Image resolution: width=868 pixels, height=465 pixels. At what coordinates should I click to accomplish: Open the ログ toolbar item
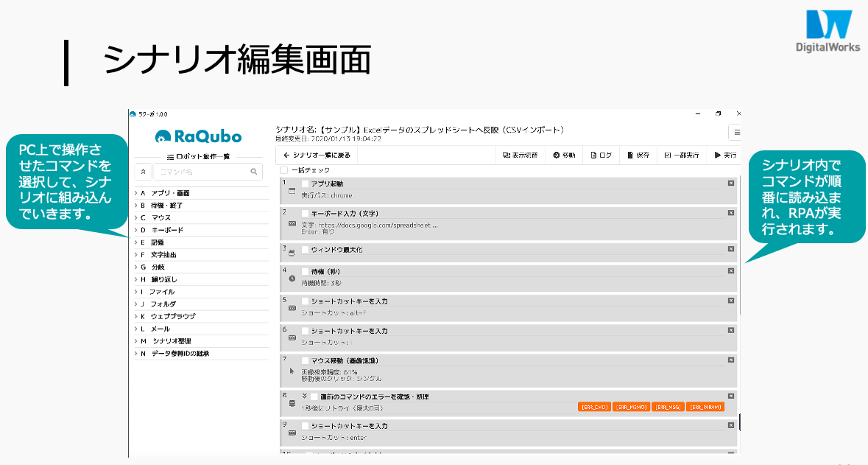tap(601, 155)
